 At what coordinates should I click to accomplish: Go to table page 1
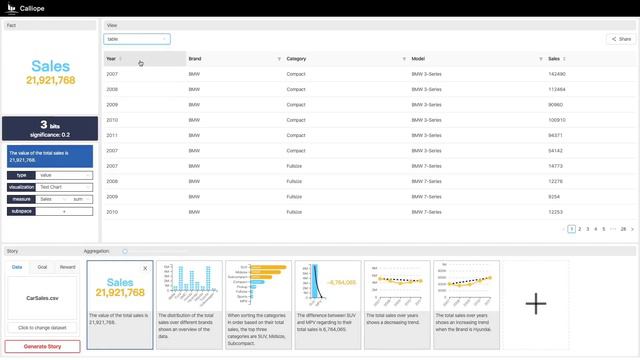coord(572,229)
